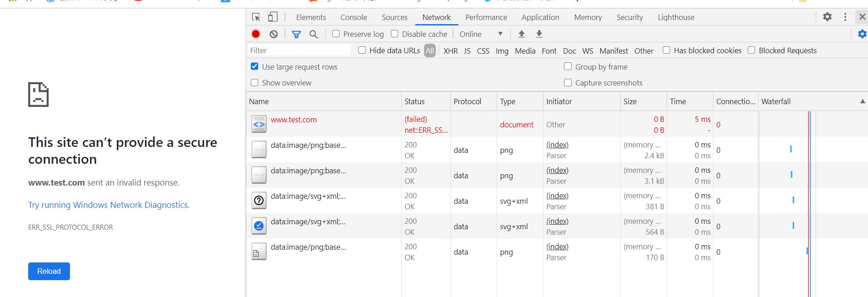This screenshot has height=297, width=868.
Task: Import HAR file with the upload arrow
Action: [x=522, y=34]
